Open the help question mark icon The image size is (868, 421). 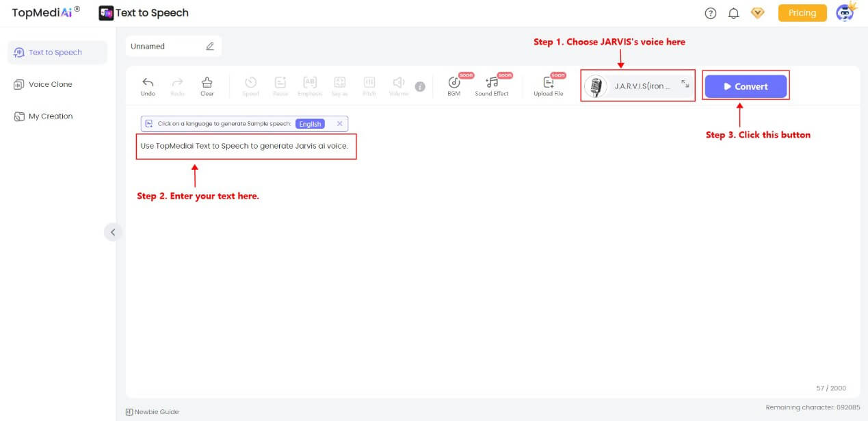pyautogui.click(x=711, y=13)
